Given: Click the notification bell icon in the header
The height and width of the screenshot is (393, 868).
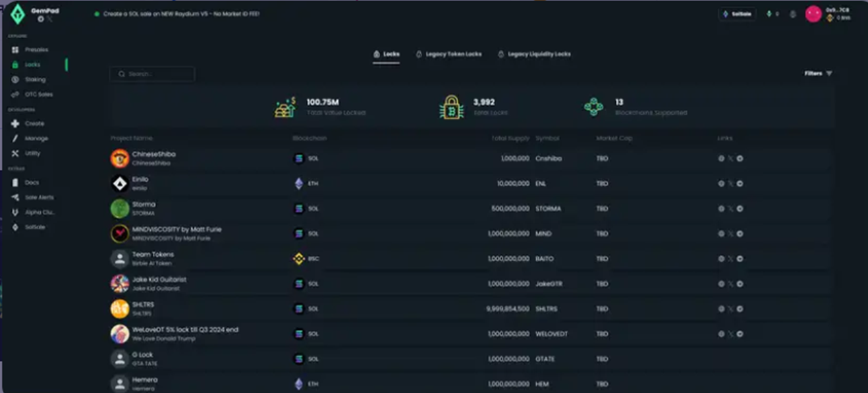Looking at the screenshot, I should tap(793, 14).
